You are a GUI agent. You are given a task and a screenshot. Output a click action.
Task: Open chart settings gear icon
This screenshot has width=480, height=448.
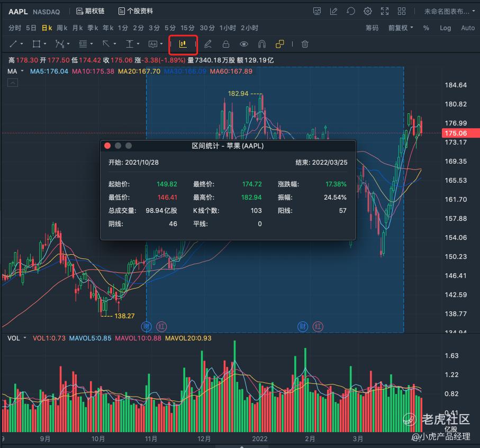click(x=368, y=11)
